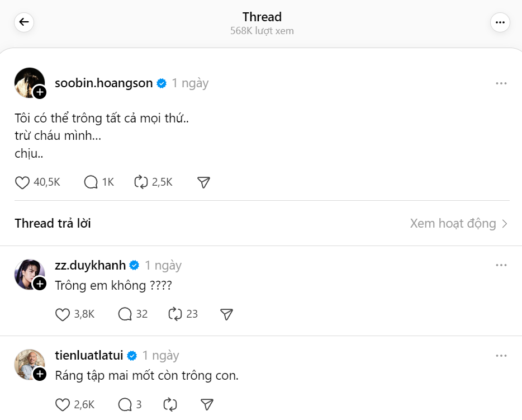
Task: Open soobin.hoangson's profile via his username
Action: click(102, 83)
